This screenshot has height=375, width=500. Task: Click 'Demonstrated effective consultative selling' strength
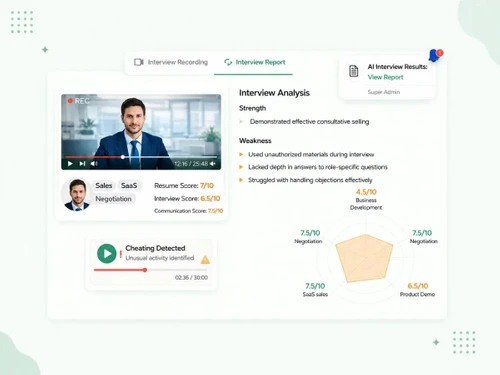click(309, 122)
